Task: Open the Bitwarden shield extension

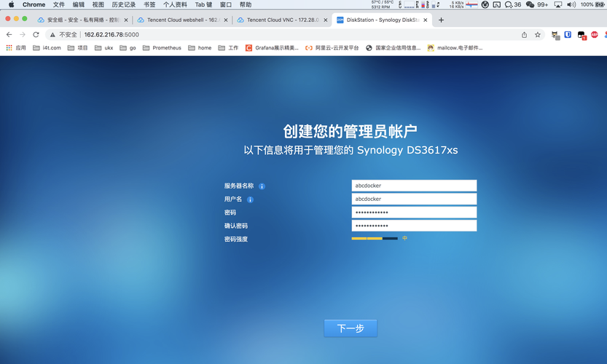Action: click(x=568, y=34)
